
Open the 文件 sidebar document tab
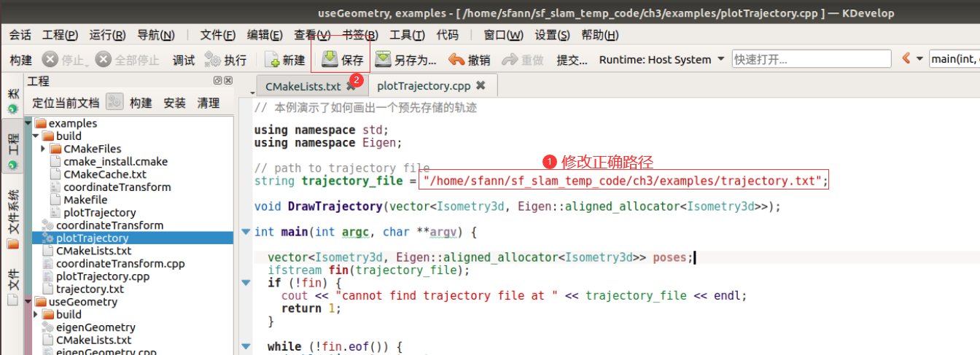[12, 286]
